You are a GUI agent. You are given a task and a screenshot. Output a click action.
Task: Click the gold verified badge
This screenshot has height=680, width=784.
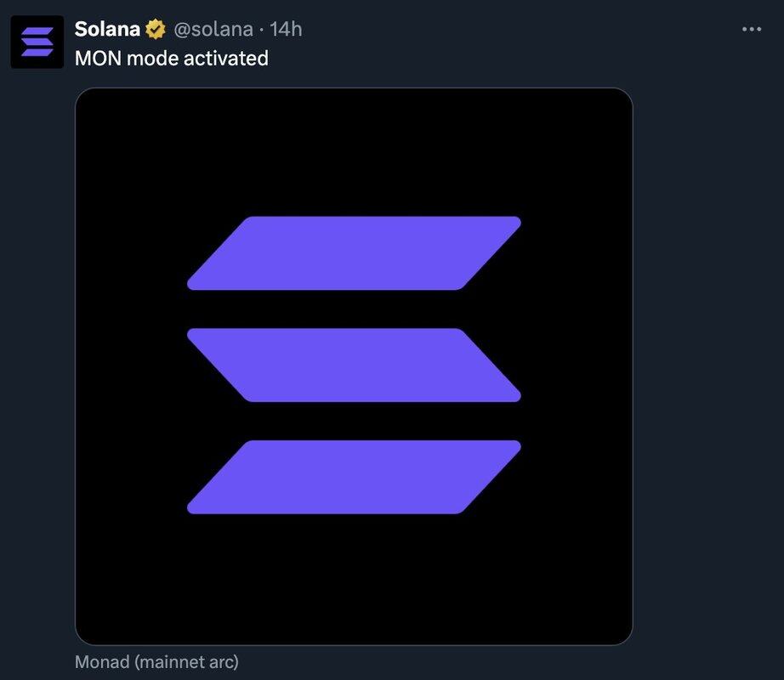tap(155, 30)
